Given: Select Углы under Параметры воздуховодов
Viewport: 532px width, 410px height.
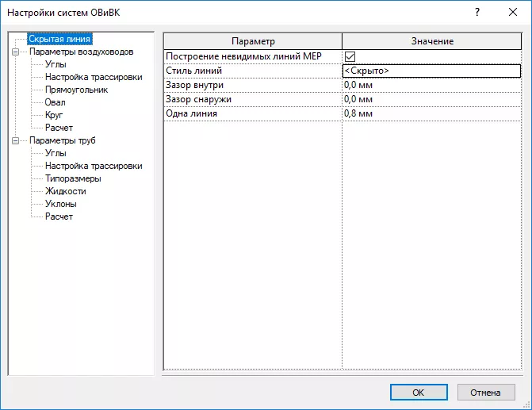Looking at the screenshot, I should (x=55, y=64).
